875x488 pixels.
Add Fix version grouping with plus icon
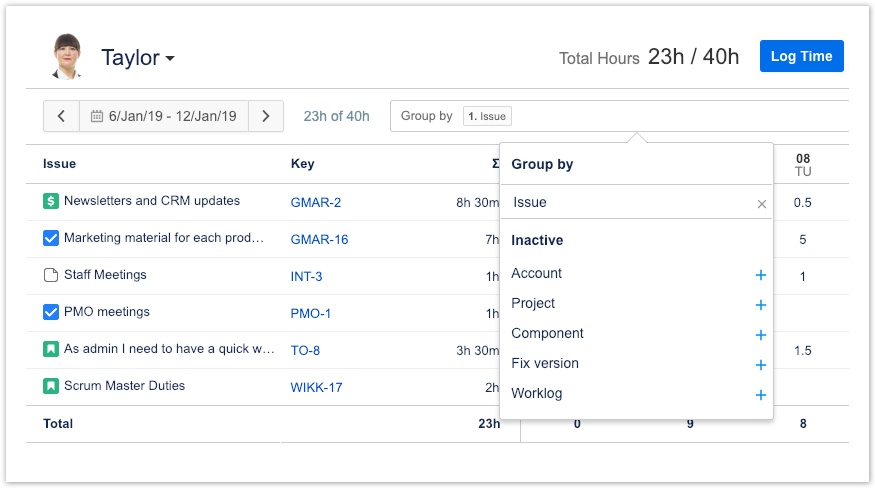pos(760,365)
